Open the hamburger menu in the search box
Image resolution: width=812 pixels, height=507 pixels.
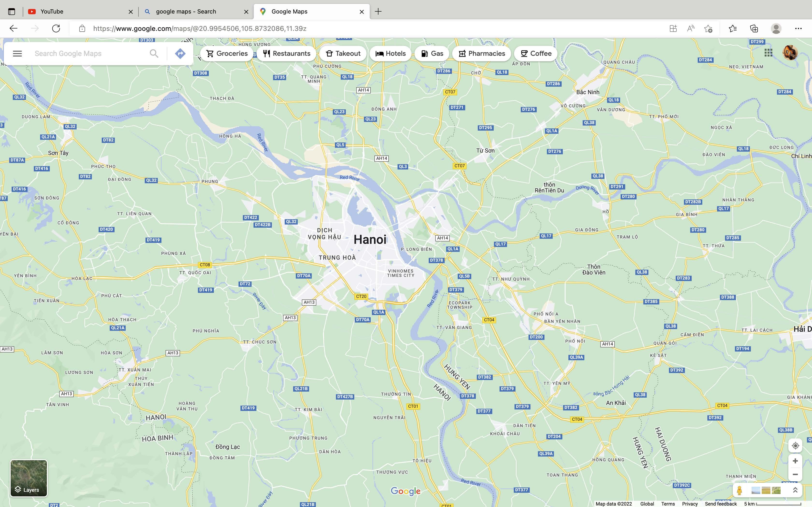click(17, 53)
